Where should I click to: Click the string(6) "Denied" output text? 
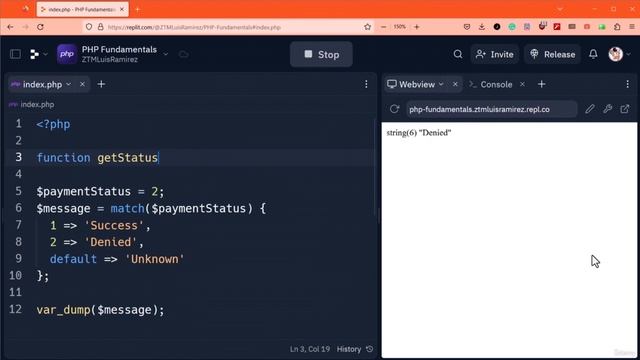419,133
